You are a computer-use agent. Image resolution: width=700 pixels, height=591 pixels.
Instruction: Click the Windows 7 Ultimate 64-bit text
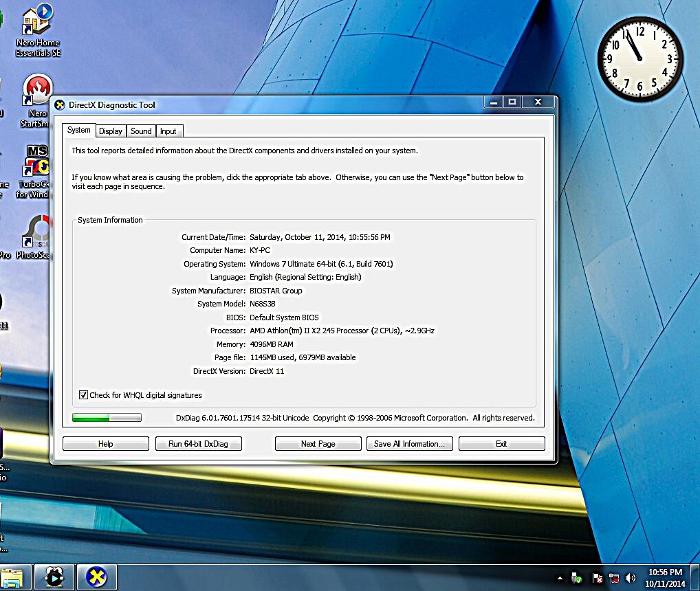pyautogui.click(x=321, y=264)
